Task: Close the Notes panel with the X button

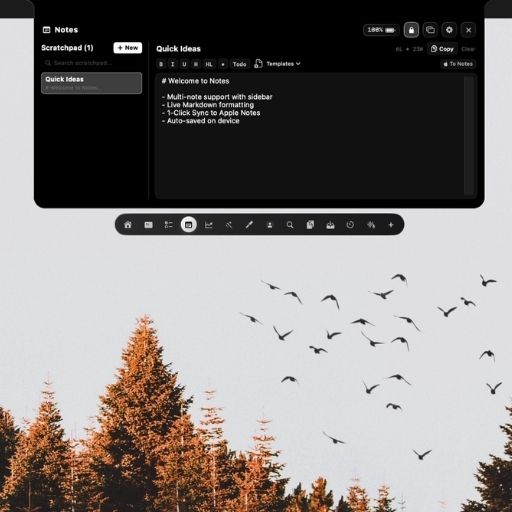Action: coord(468,30)
